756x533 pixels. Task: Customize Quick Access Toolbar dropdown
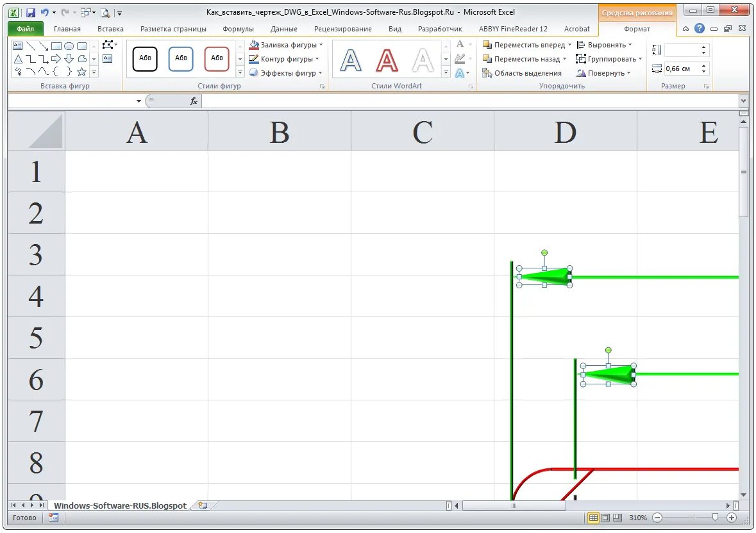[x=119, y=13]
